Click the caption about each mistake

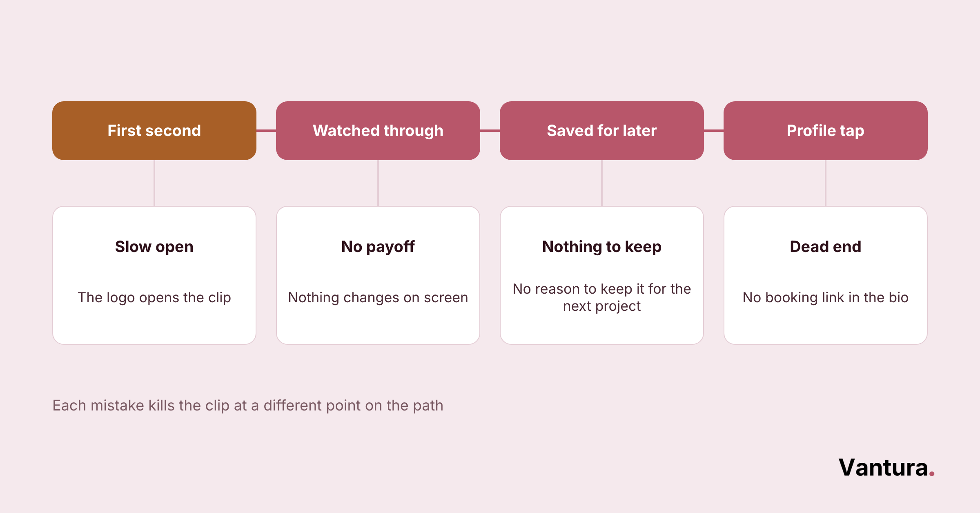[248, 406]
